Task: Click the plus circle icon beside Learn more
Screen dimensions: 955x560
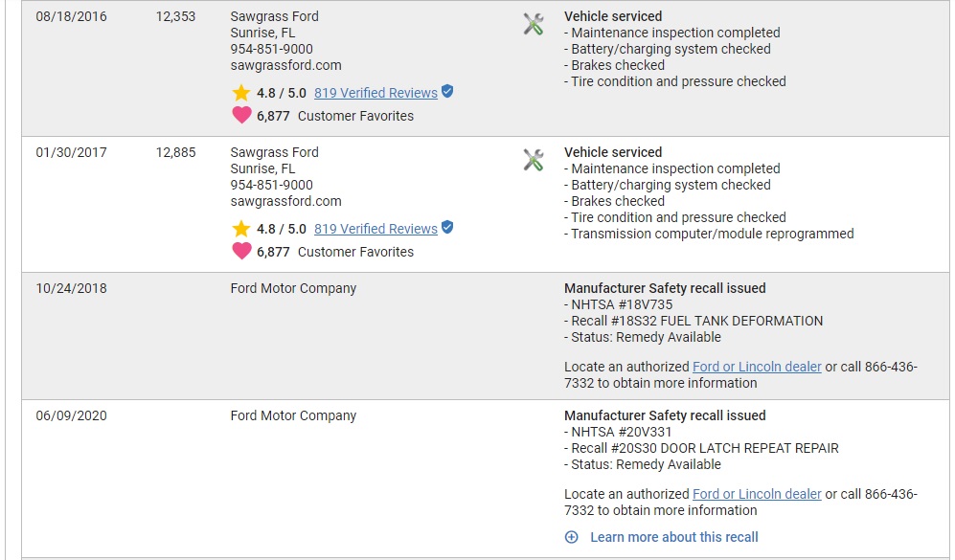Action: coord(571,537)
